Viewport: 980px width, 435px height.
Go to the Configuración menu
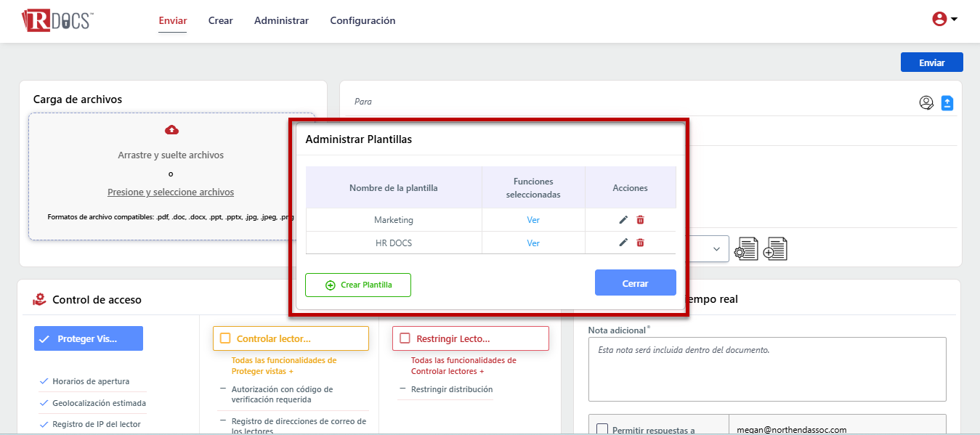363,20
